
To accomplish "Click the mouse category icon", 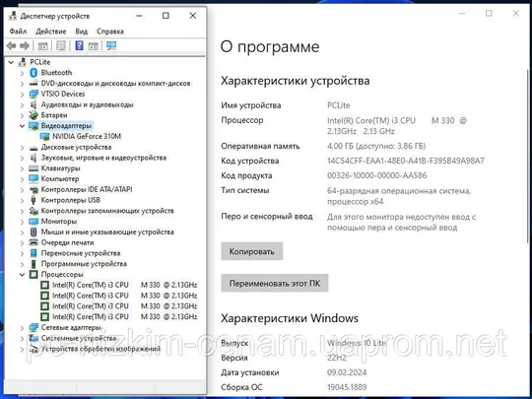I will tap(33, 233).
